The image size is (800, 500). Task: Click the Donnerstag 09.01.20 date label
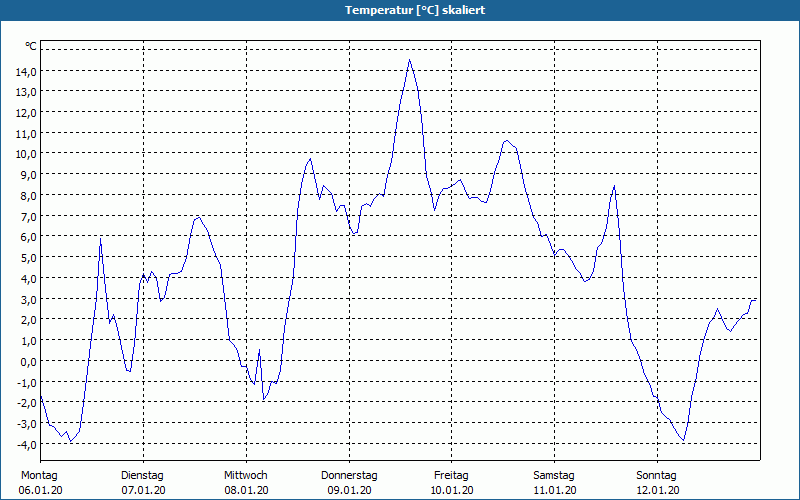coord(349,483)
